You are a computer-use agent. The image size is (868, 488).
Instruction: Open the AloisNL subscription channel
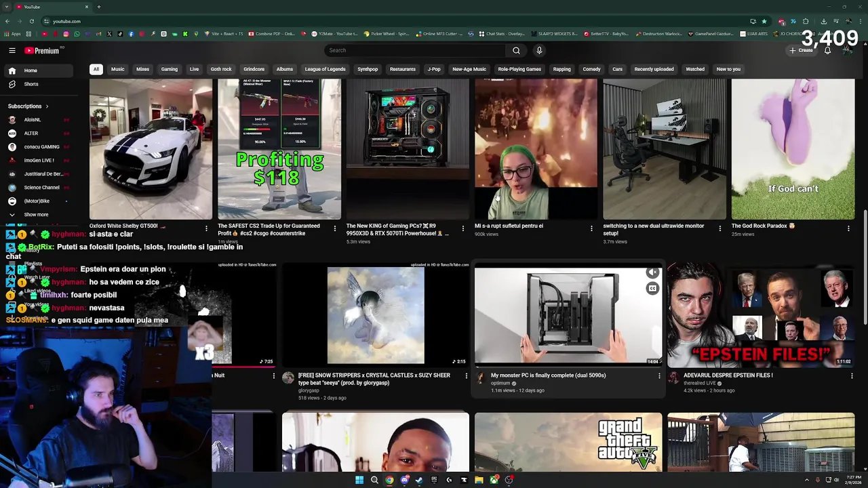point(39,120)
